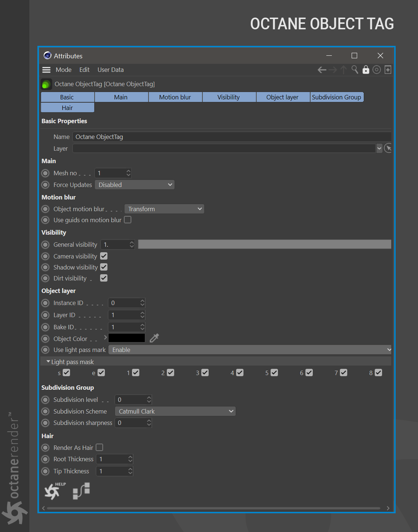
Task: Click the General visibility slider bar
Action: (x=265, y=244)
